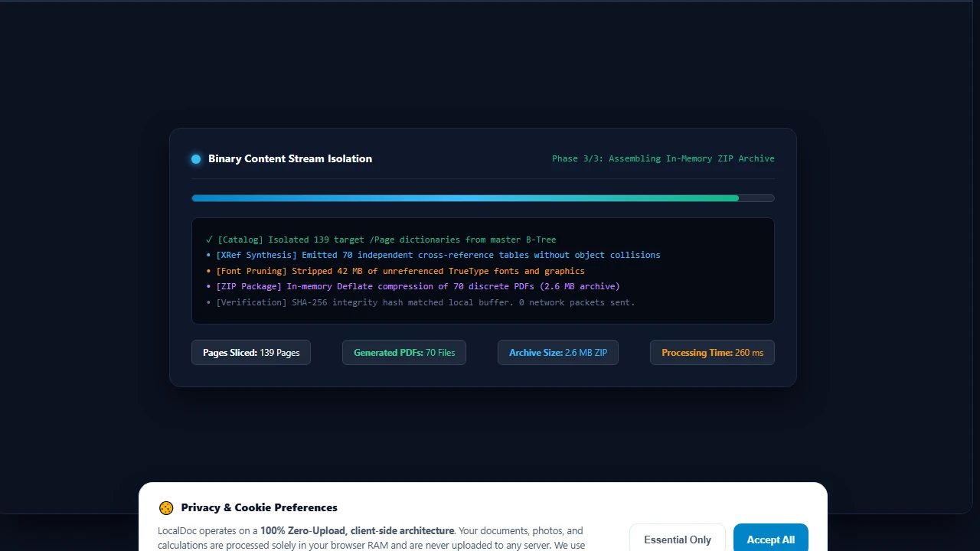Viewport: 980px width, 551px height.
Task: Select the Pages Sliced: 139 Pages badge
Action: 251,353
